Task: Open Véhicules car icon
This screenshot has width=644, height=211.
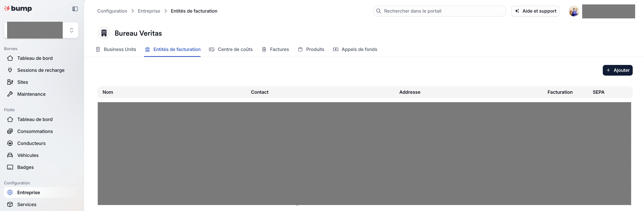Action: pos(10,156)
